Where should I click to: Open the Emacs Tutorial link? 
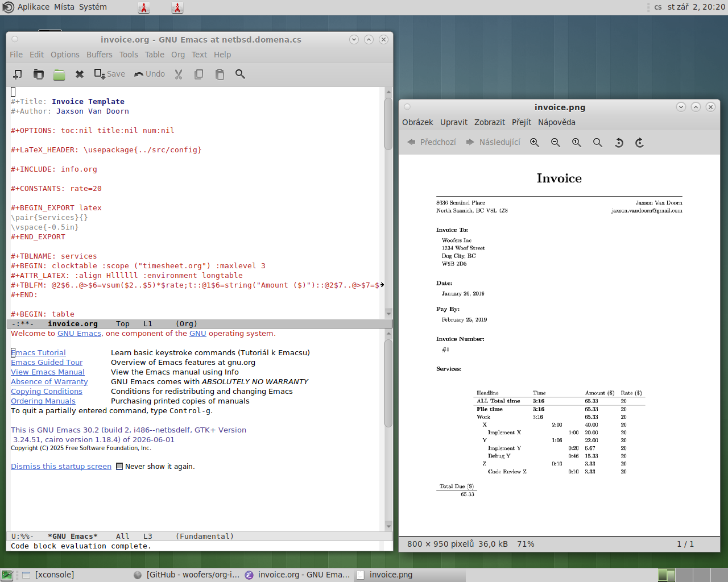pos(38,353)
